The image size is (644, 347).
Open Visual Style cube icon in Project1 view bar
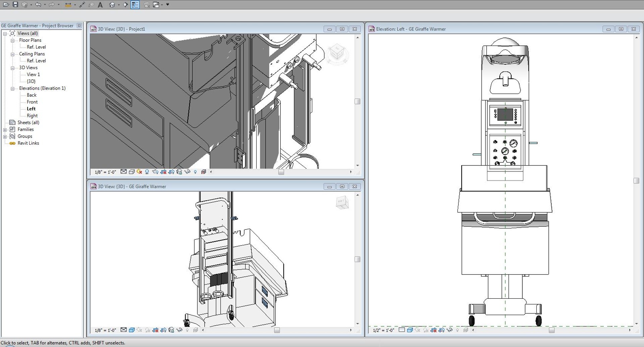point(131,172)
